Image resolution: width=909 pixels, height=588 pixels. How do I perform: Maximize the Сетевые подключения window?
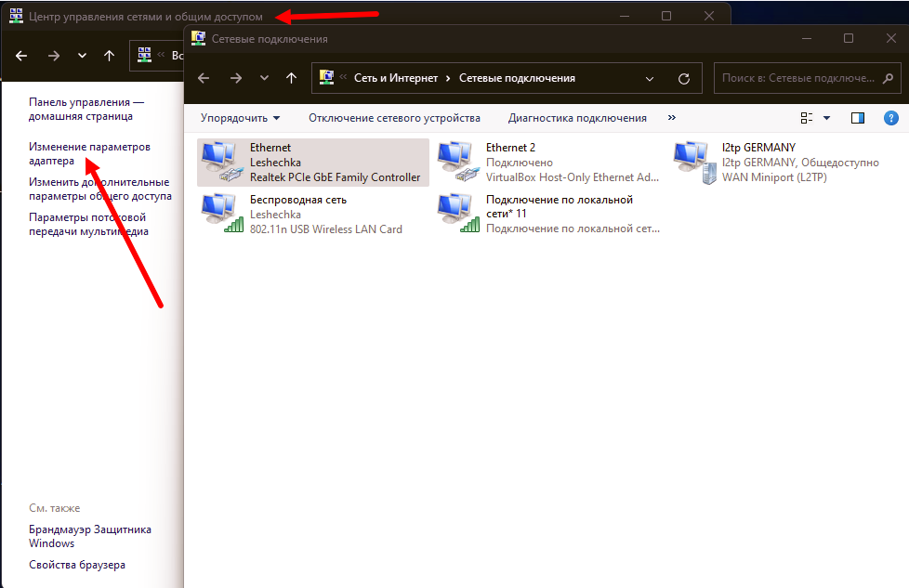pos(849,38)
